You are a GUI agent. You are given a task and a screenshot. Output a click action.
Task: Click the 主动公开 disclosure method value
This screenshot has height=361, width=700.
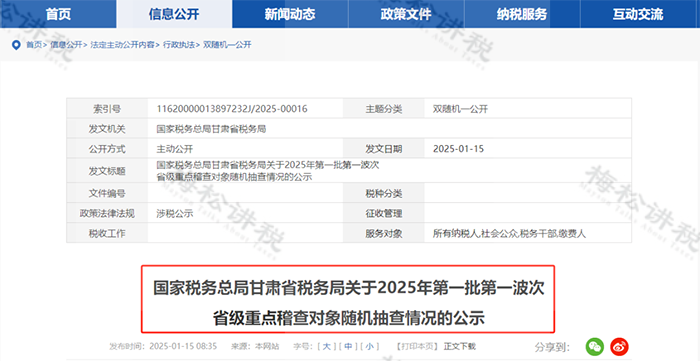pyautogui.click(x=175, y=149)
